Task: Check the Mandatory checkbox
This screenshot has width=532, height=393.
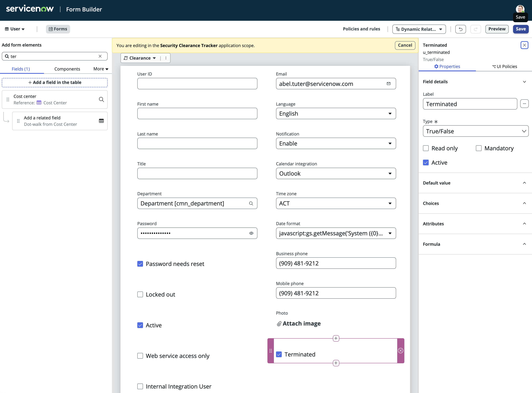Action: [479, 148]
